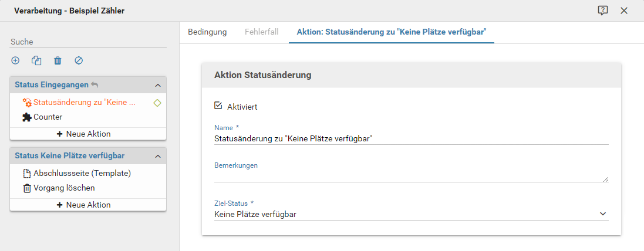The width and height of the screenshot is (644, 251).
Task: Click the Bemerkungen text area
Action: point(411,177)
